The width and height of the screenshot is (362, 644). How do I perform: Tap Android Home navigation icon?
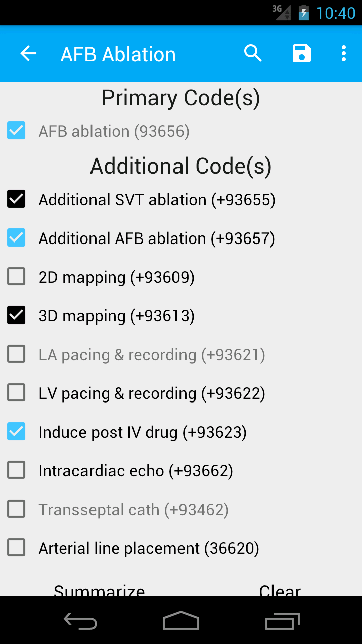(181, 620)
